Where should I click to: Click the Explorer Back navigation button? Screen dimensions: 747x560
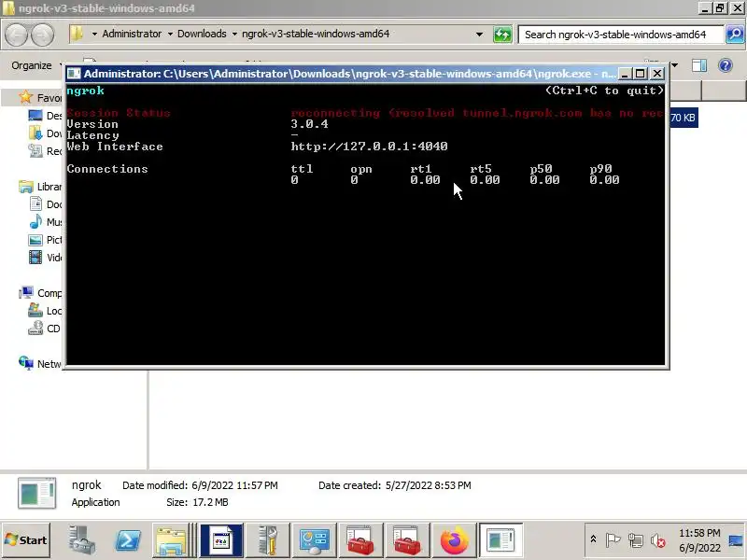coord(16,35)
